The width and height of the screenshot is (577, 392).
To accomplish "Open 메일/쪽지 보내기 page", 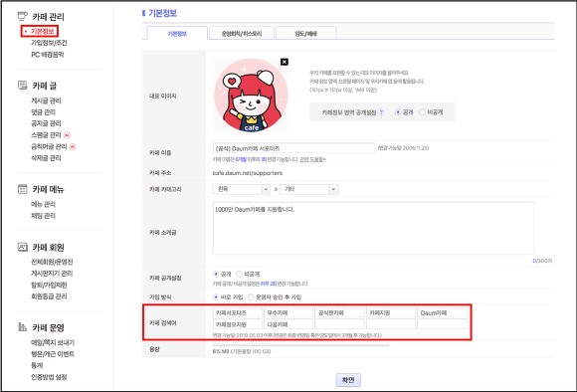I will 53,342.
